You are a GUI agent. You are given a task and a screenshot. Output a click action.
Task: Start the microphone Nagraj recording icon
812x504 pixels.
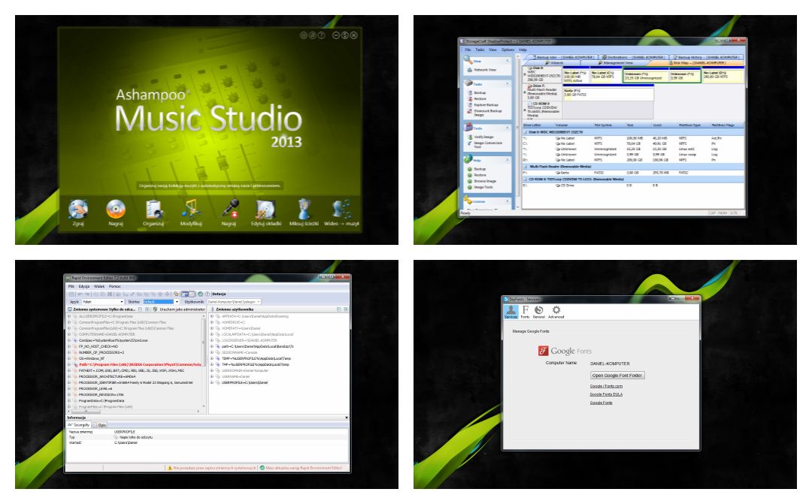pyautogui.click(x=229, y=213)
